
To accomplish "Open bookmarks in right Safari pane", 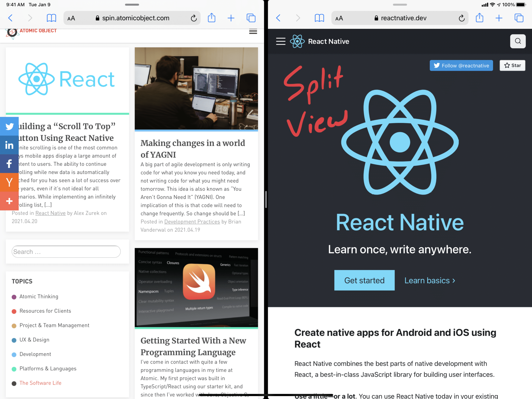I will tap(319, 18).
